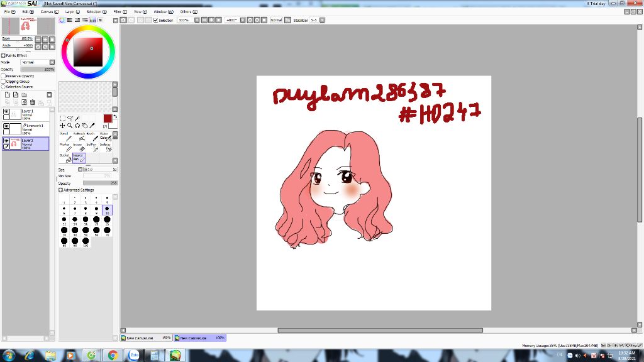Show the RGB slider panel
Screen dimensions: 644x362
(69, 20)
